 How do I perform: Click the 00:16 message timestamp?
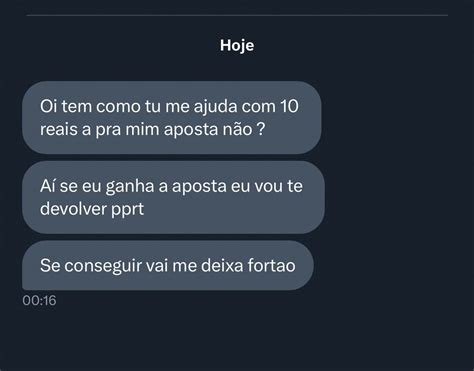39,300
